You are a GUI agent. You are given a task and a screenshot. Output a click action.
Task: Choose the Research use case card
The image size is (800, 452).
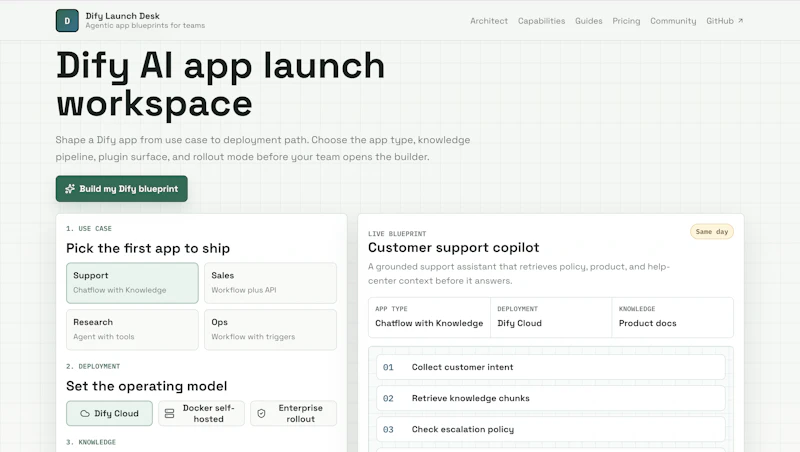(132, 330)
